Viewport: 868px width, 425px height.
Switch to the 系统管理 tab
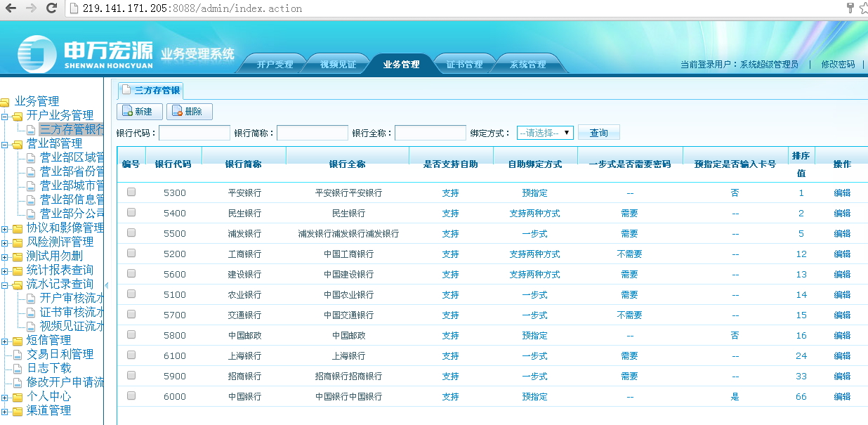tap(527, 64)
